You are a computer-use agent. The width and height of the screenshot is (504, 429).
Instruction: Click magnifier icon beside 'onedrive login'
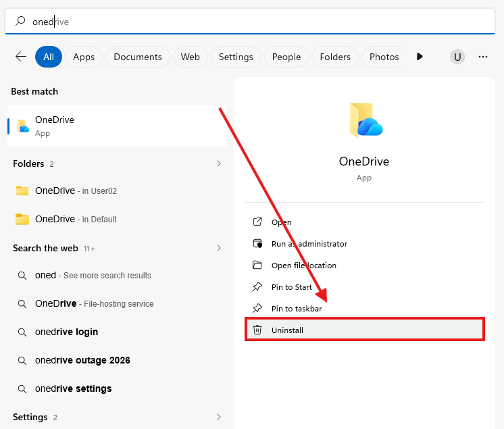pyautogui.click(x=22, y=332)
